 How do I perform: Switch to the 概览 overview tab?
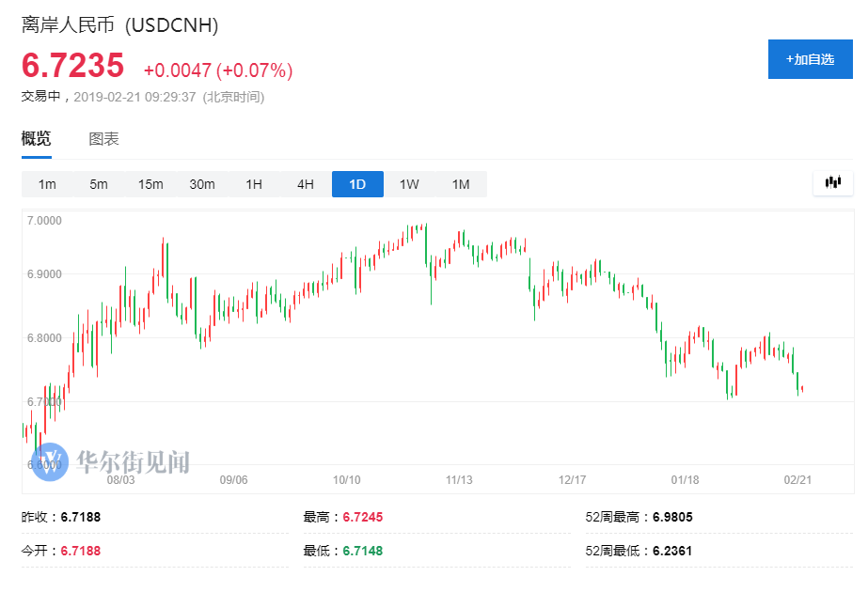point(37,139)
